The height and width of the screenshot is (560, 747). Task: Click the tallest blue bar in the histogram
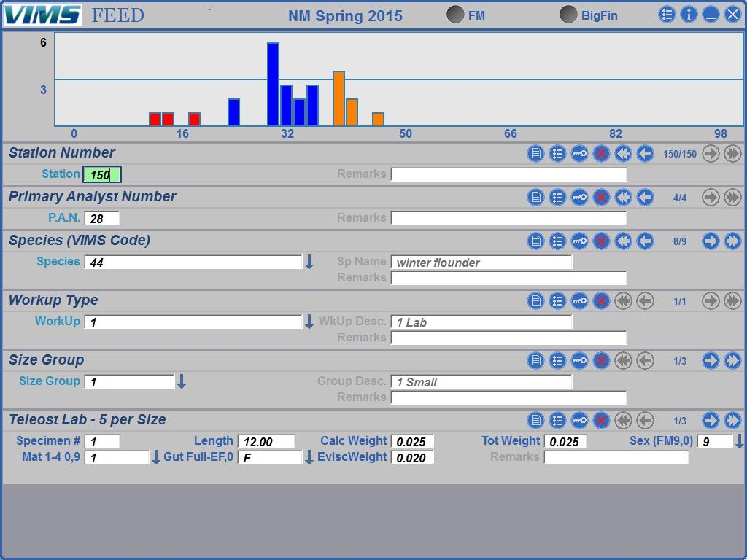point(273,84)
